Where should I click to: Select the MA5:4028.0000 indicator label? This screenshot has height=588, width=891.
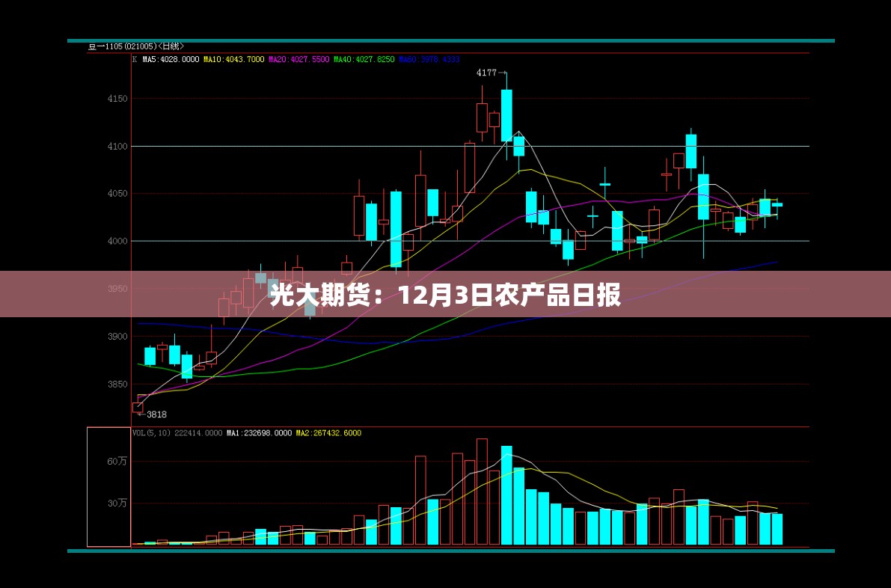tap(171, 59)
